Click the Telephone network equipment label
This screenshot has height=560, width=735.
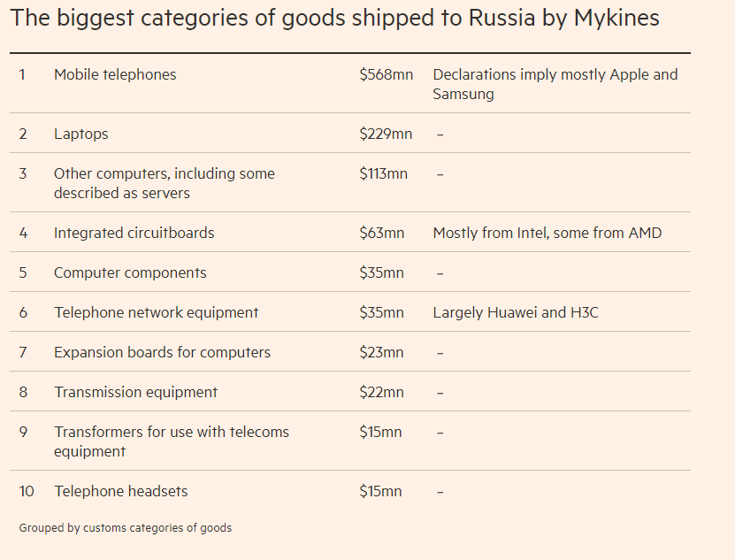tap(156, 313)
